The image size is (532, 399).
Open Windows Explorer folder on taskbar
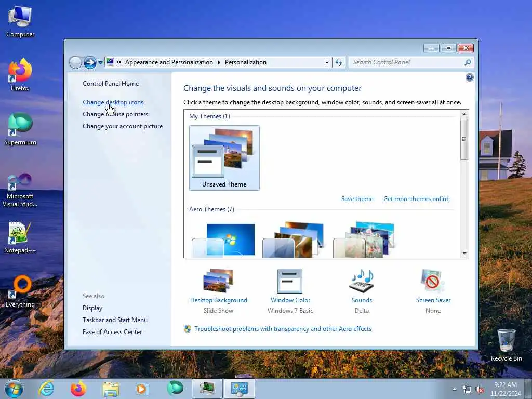[111, 389]
